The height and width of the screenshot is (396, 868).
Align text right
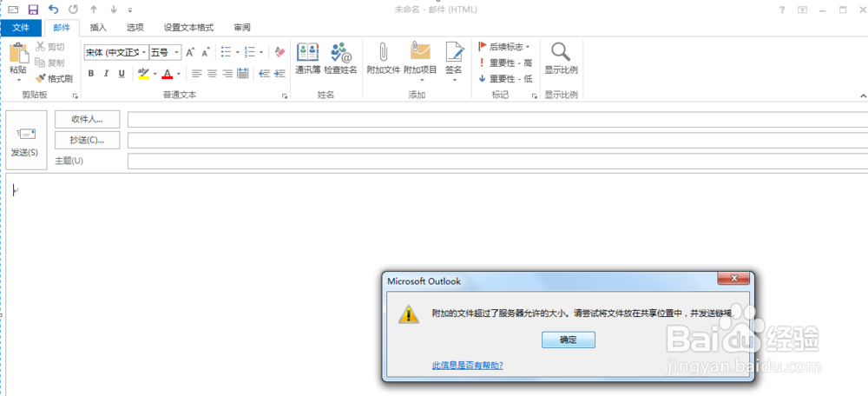click(227, 74)
